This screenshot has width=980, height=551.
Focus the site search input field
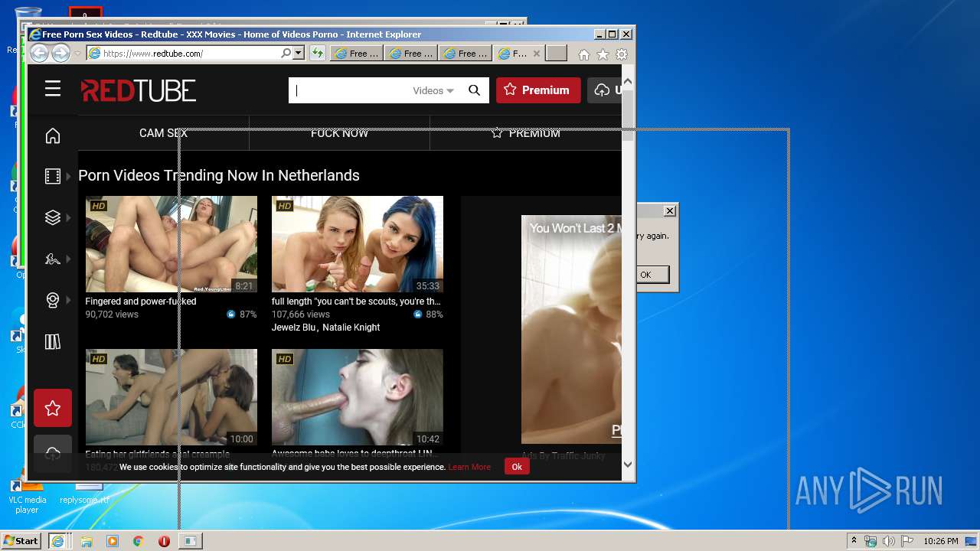[348, 90]
